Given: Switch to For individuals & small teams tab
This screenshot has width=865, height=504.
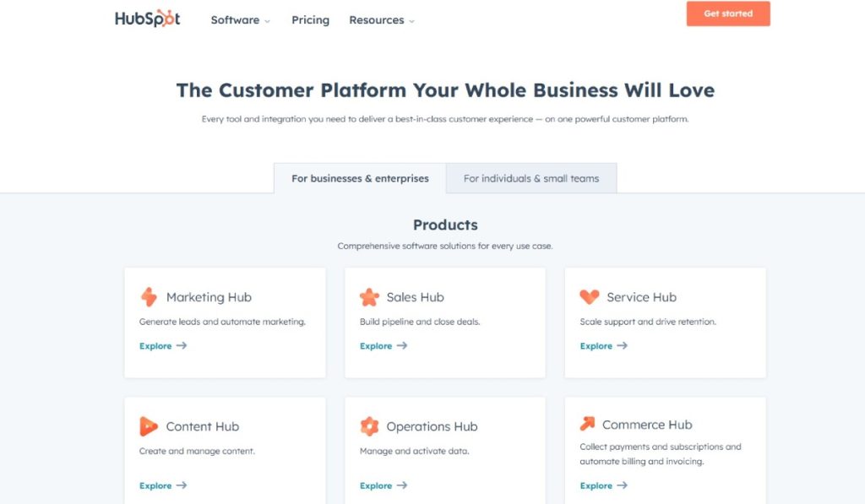Looking at the screenshot, I should (x=531, y=179).
